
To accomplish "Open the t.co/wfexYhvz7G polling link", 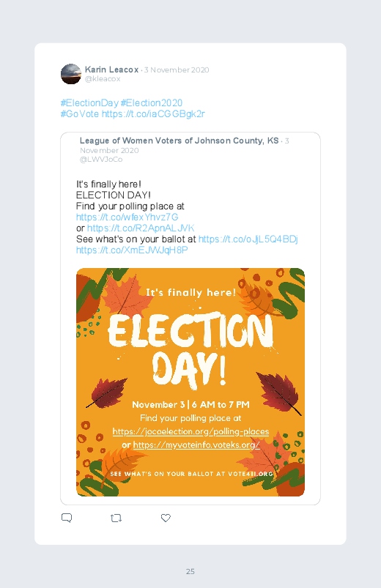I will (x=127, y=217).
